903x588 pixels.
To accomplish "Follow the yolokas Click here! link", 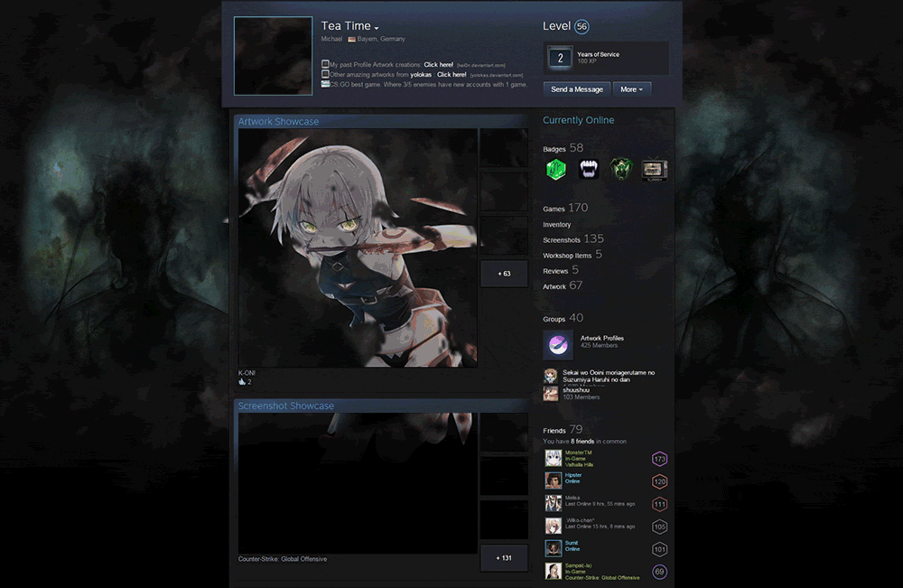I will pyautogui.click(x=451, y=74).
